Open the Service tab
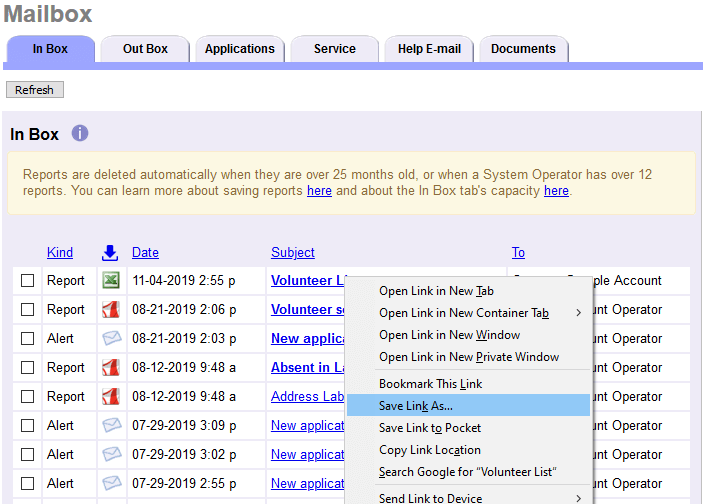720x504 pixels. pos(335,49)
